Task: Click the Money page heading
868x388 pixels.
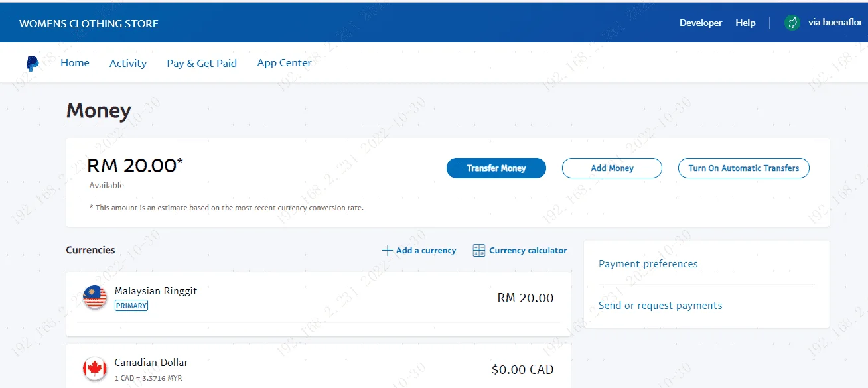Action: 99,110
